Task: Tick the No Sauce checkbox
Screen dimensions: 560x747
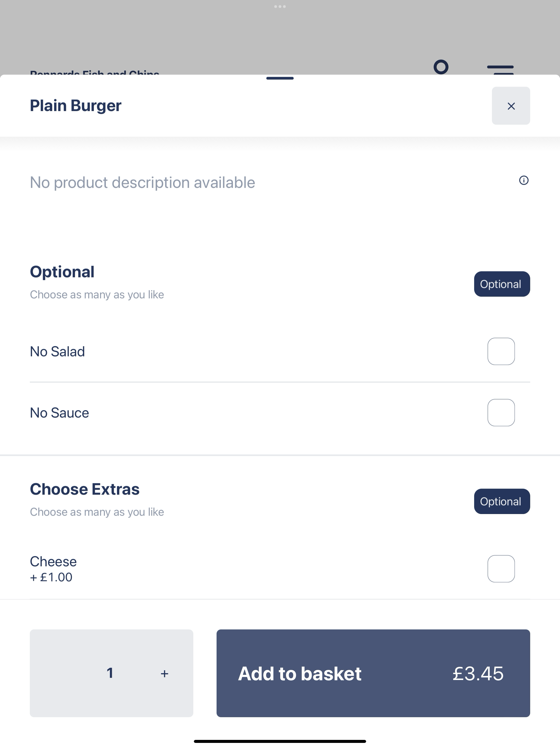Action: coord(501,413)
